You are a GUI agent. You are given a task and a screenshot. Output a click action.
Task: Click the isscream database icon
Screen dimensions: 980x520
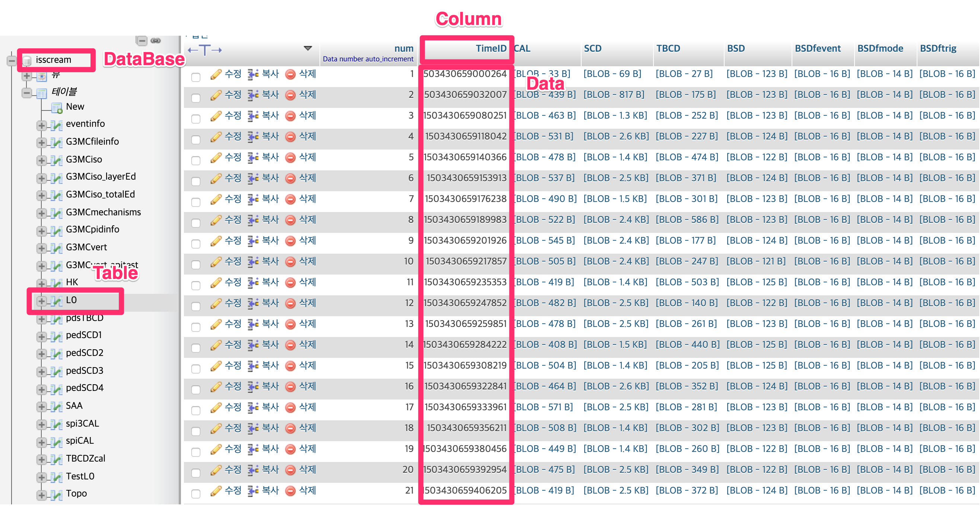[x=28, y=60]
